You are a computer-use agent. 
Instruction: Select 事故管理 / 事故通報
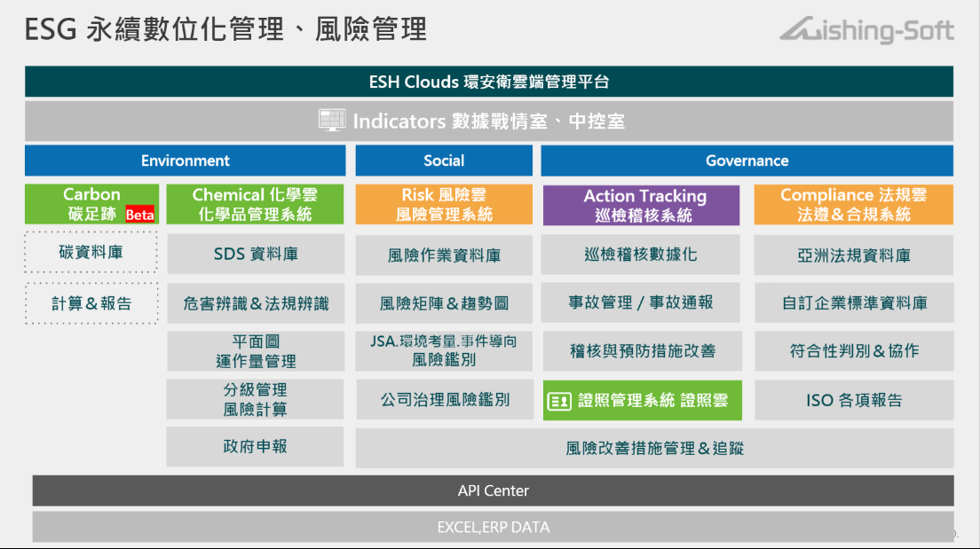point(641,302)
